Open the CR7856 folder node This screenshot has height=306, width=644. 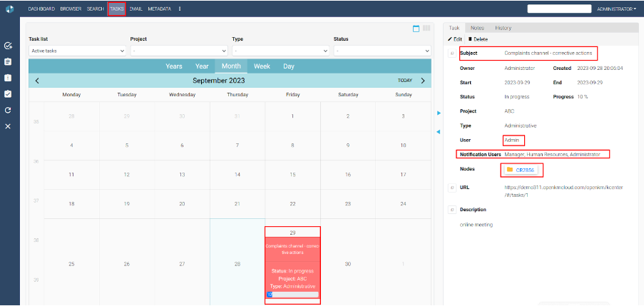coord(521,170)
